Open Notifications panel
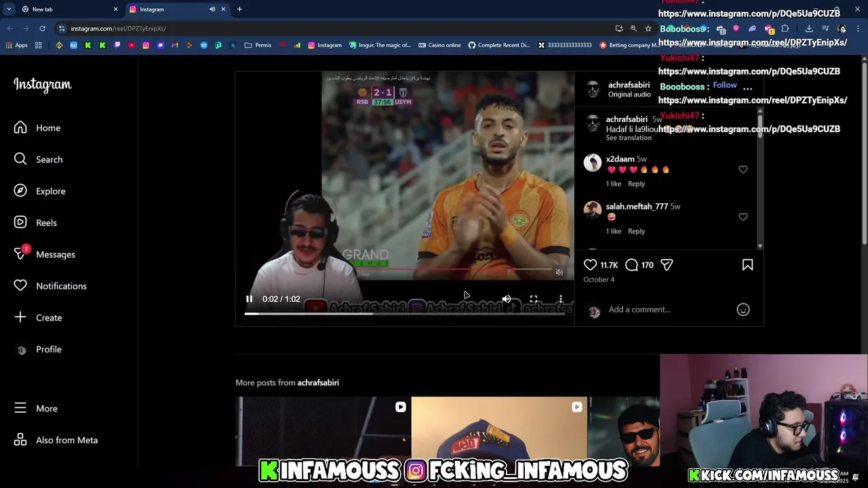This screenshot has width=868, height=488. [50, 286]
